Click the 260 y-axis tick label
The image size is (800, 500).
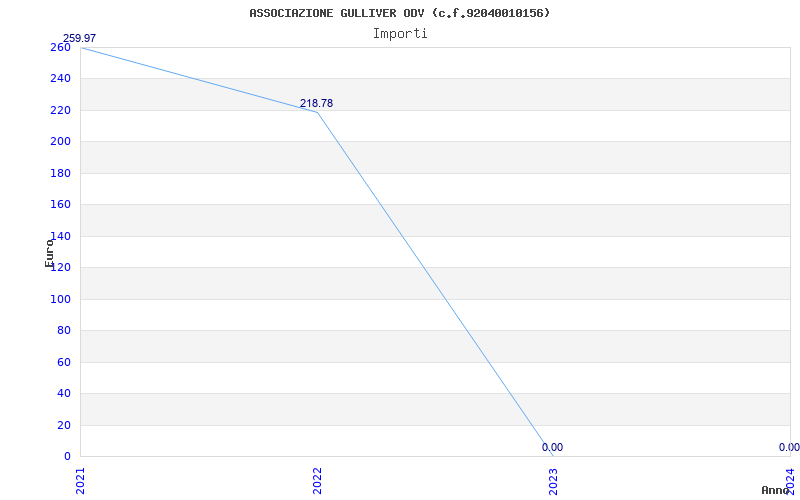(x=60, y=47)
